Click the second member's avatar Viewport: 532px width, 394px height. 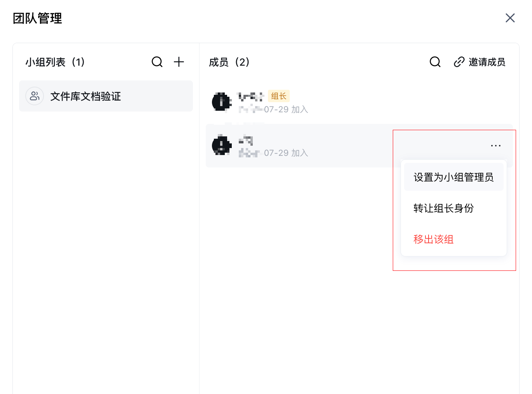click(222, 145)
